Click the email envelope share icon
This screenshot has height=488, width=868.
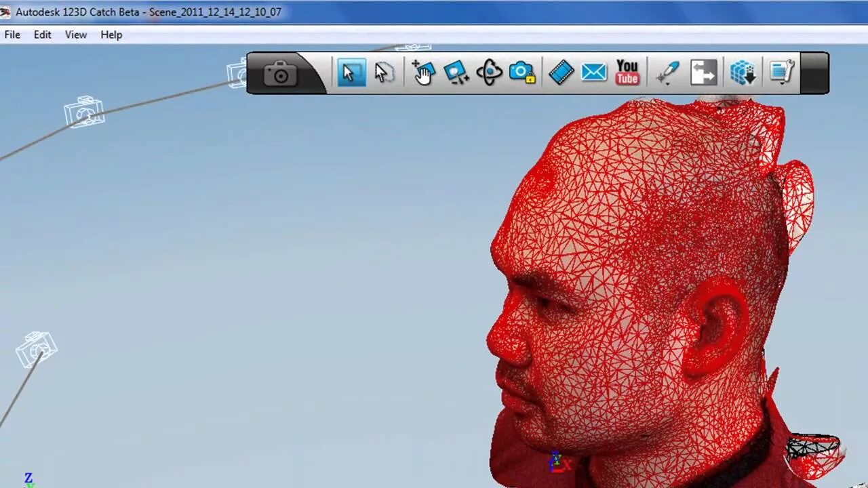(x=594, y=73)
